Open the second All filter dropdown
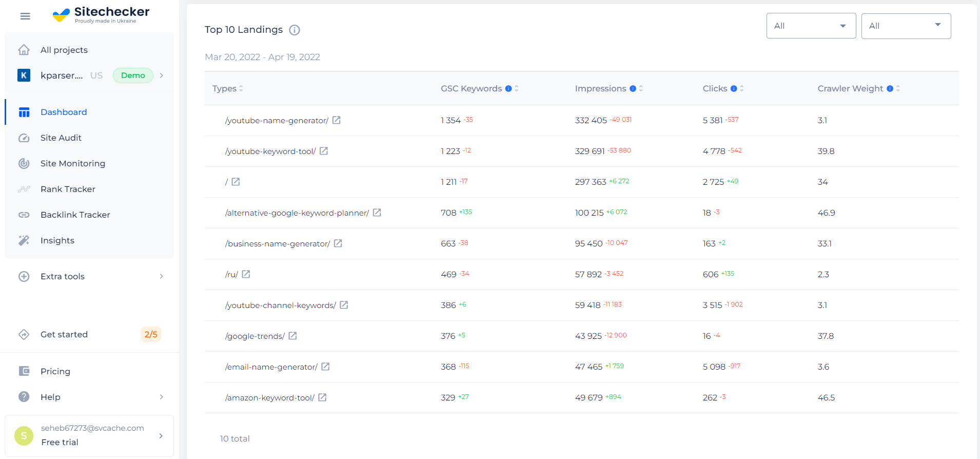Screen dimensions: 980x459 [906, 26]
